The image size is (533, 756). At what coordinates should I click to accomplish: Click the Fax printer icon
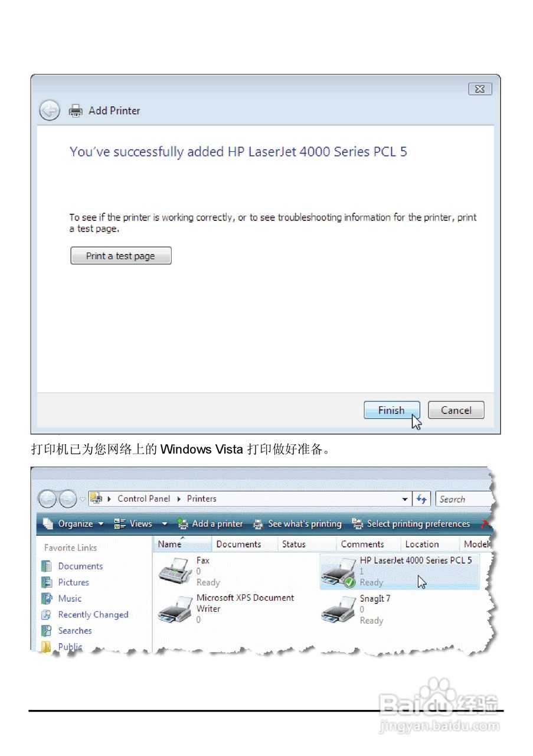click(x=175, y=571)
